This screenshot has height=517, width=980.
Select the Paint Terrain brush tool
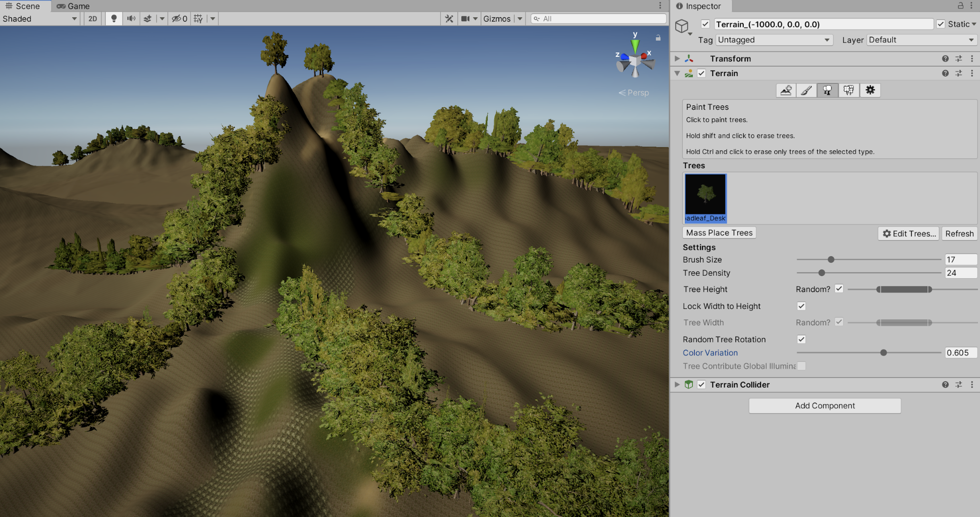pyautogui.click(x=806, y=90)
